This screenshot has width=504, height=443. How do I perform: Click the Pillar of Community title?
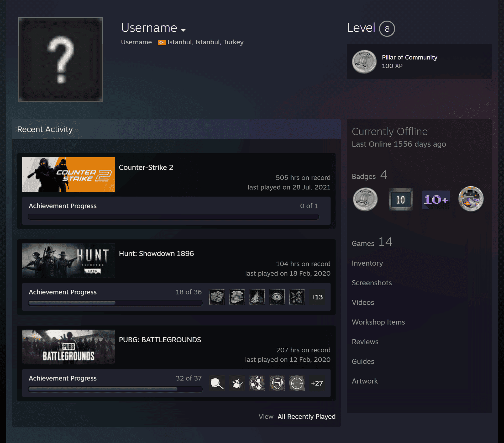[x=409, y=57]
